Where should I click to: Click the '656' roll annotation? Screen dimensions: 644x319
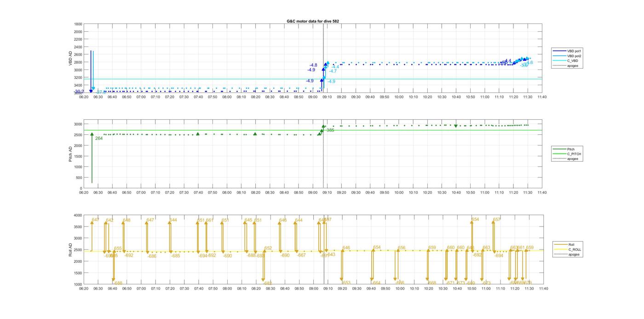402,248
